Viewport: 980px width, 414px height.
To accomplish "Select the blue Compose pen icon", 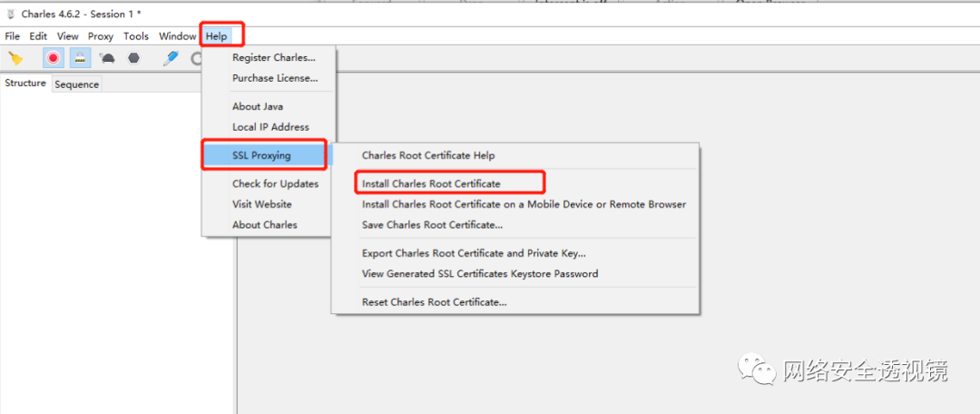I will click(x=170, y=58).
